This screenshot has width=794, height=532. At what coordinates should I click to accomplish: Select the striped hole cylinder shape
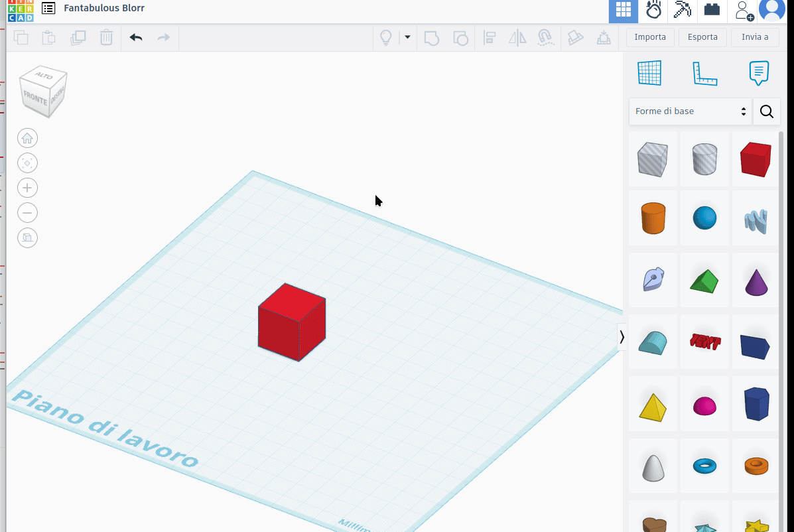pos(704,159)
